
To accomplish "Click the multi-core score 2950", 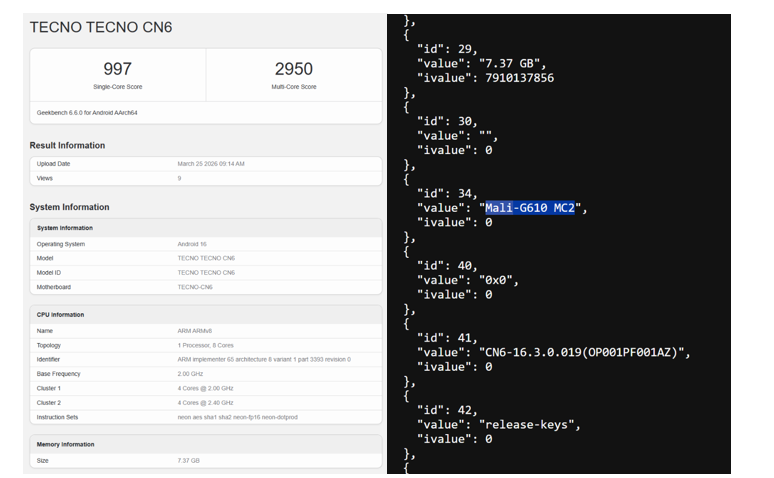I will (293, 69).
